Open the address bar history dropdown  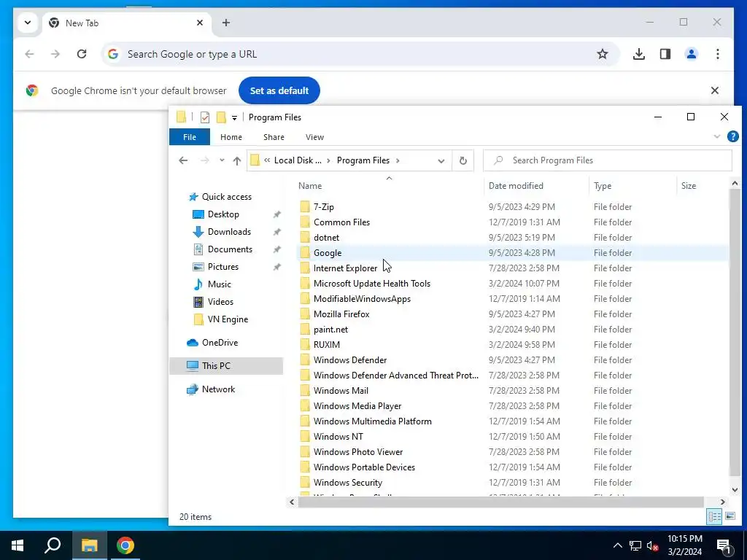coord(441,161)
